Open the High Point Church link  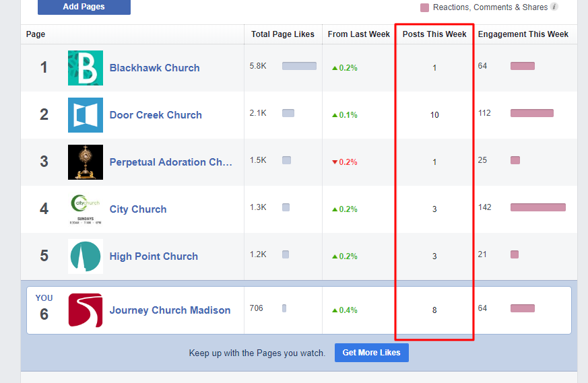point(154,256)
